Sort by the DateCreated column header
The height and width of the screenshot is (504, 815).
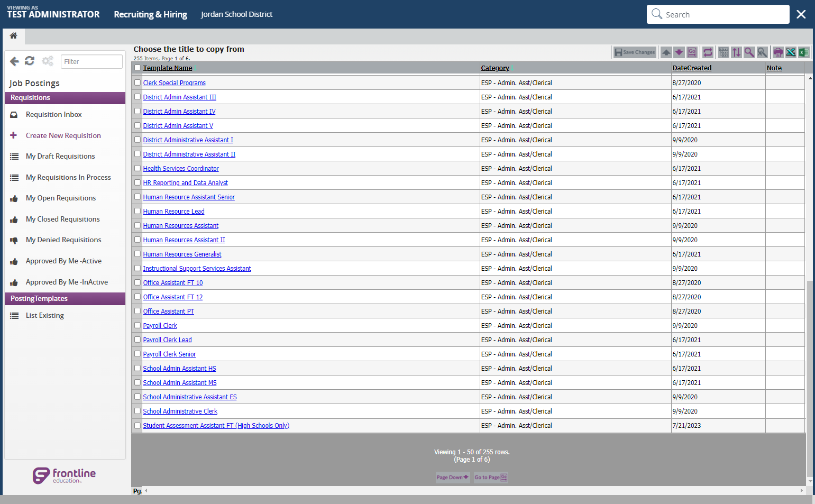click(692, 68)
